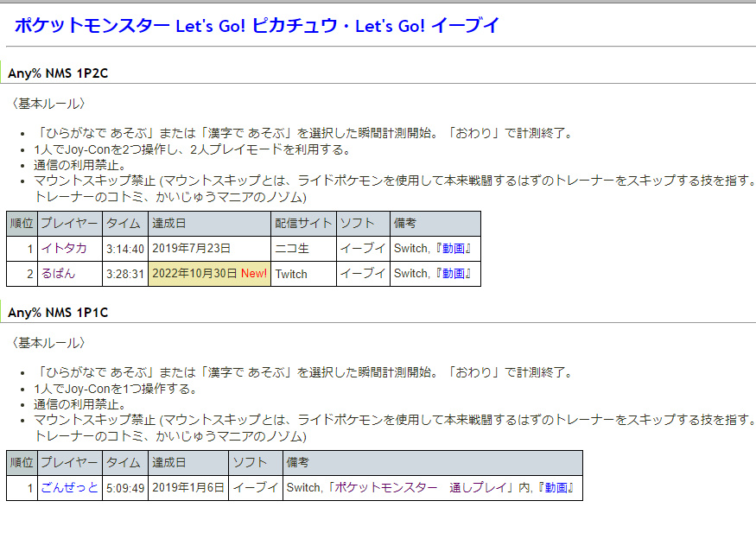The height and width of the screenshot is (539, 756).
Task: Open player イトタカ link
Action: (x=64, y=248)
